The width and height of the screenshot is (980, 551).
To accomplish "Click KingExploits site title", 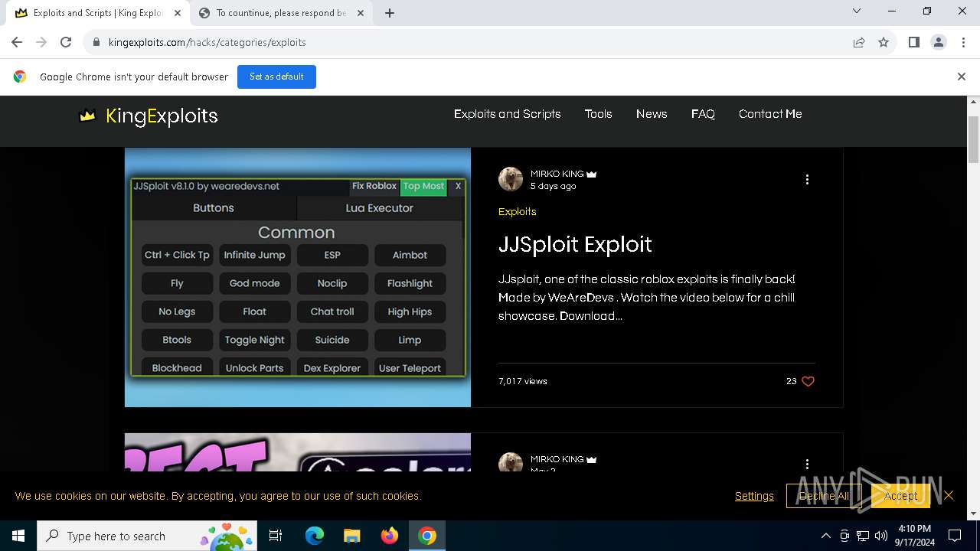I will click(x=162, y=116).
